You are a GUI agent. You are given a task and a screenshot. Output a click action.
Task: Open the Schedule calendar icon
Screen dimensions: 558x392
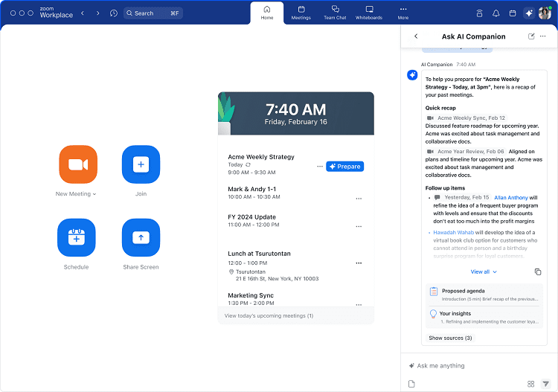coord(76,237)
